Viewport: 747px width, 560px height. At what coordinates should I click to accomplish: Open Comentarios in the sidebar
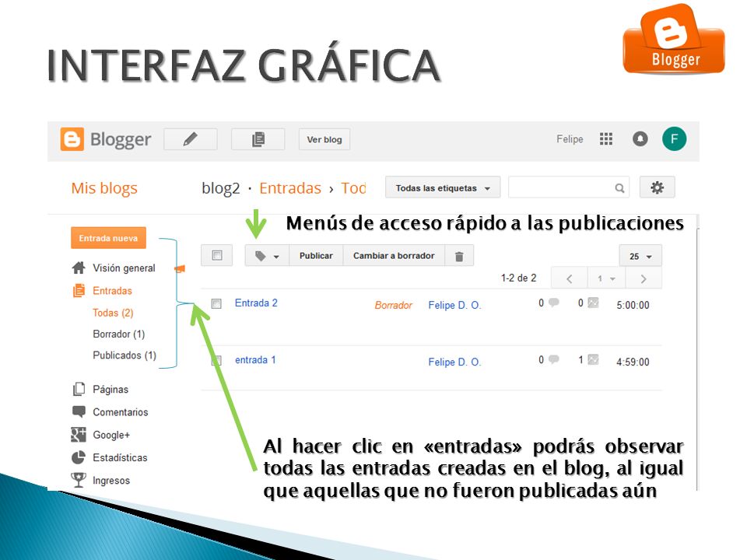coord(121,412)
